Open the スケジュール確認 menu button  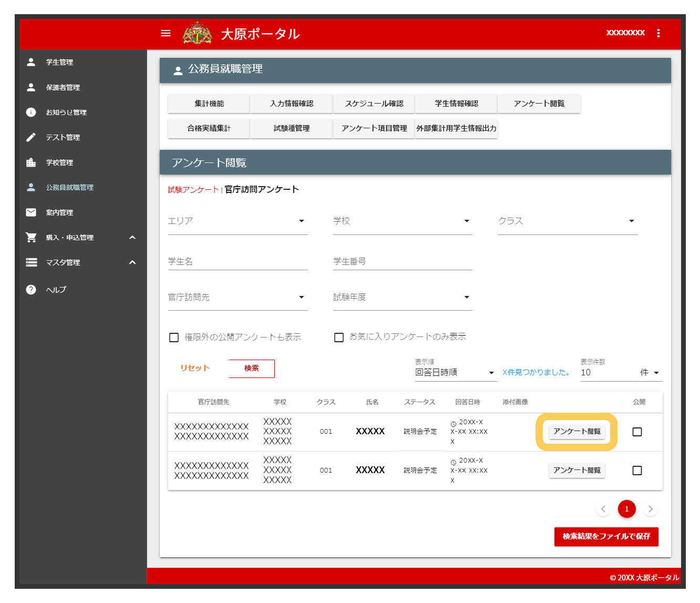point(374,104)
